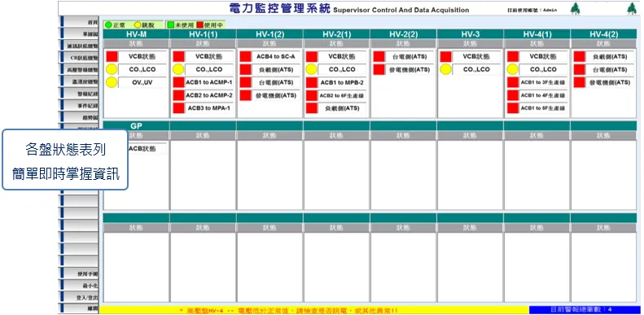Click the yellow OV.,UV indicator in HV-M

112,82
